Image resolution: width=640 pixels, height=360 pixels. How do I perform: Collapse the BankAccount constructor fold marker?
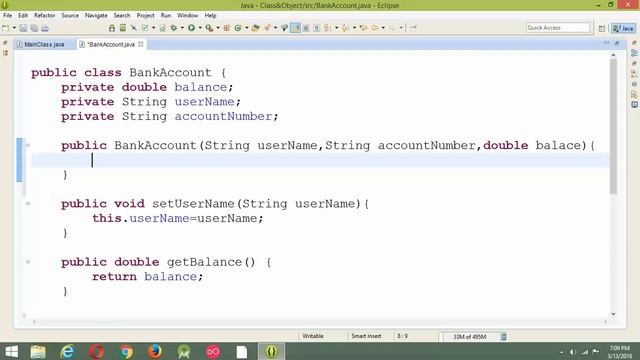(x=28, y=145)
